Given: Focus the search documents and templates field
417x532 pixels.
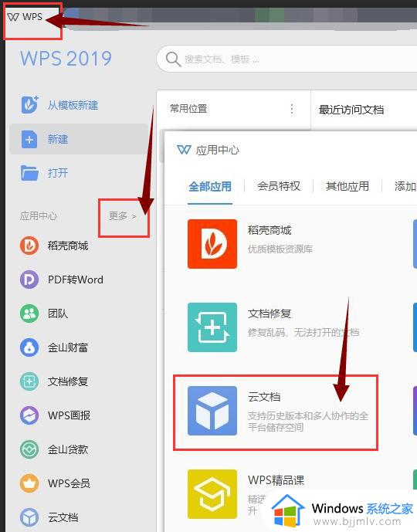Looking at the screenshot, I should pos(288,59).
